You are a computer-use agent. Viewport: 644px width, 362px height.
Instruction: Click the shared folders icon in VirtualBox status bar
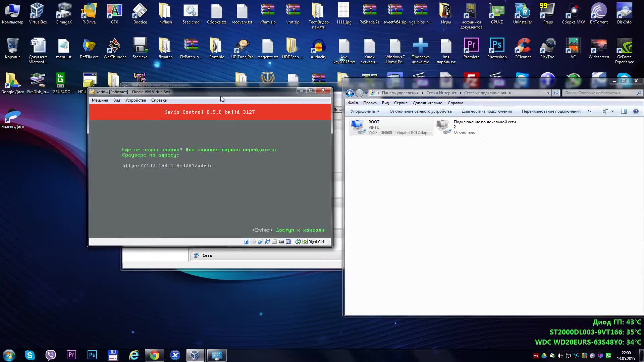[x=274, y=242]
